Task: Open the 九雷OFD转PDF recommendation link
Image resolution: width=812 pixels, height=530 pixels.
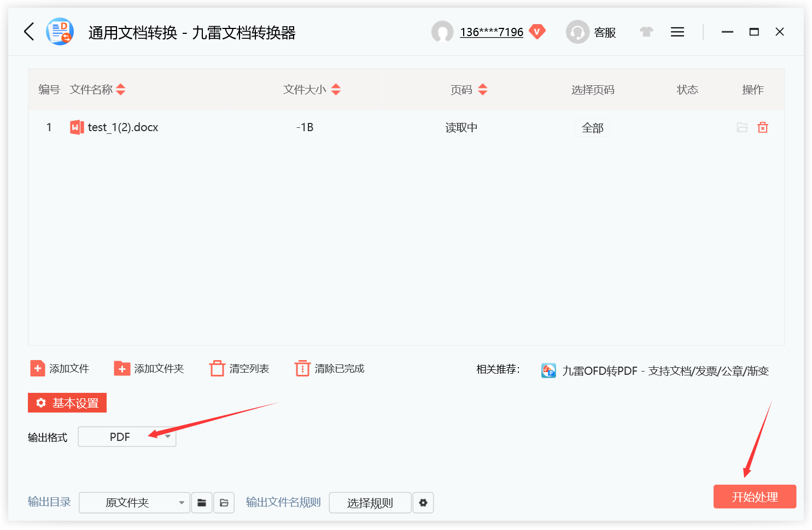Action: click(x=665, y=371)
